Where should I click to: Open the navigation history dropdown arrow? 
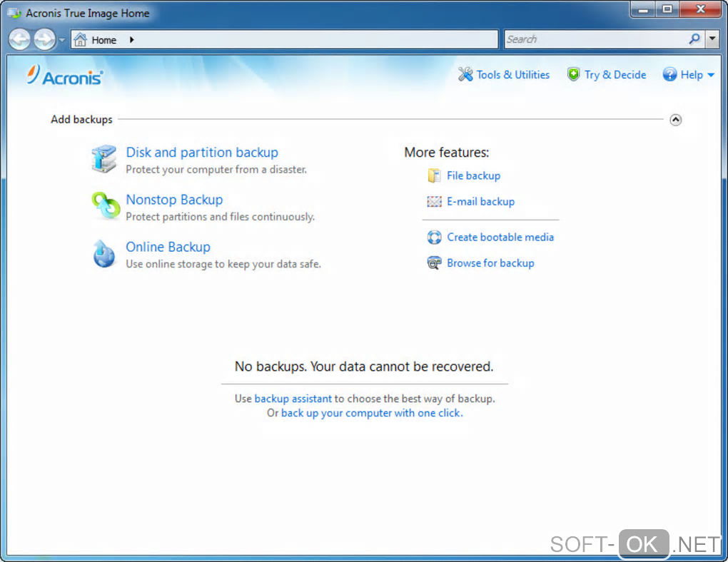click(62, 41)
